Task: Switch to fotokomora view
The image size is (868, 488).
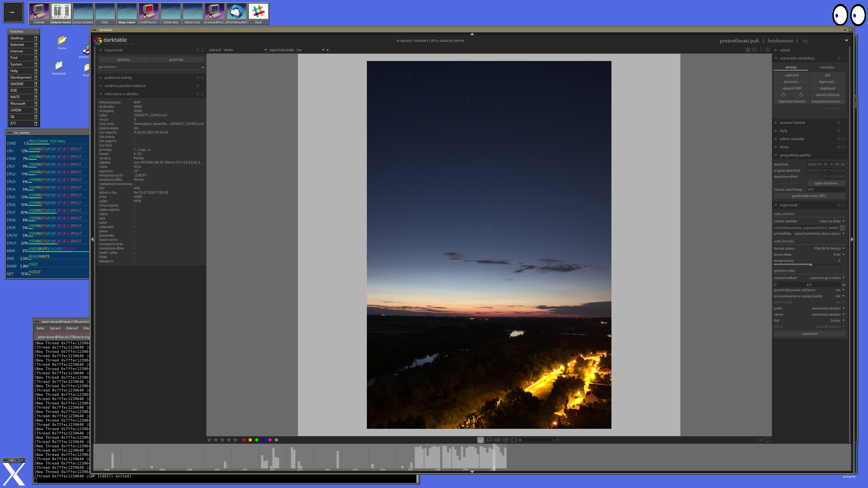Action: [x=780, y=41]
